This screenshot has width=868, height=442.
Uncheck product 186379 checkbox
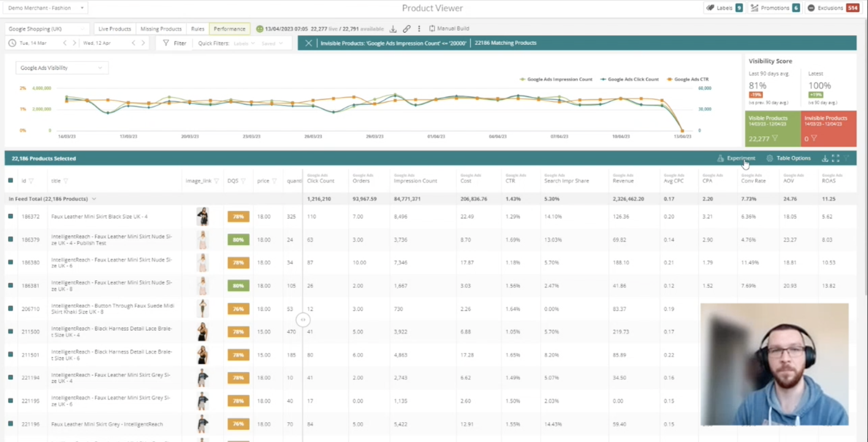[11, 239]
